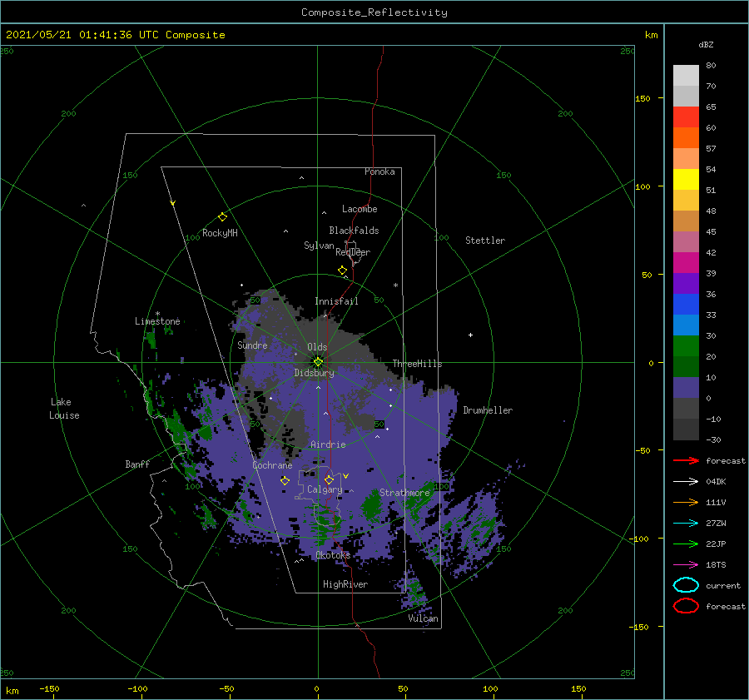Click the bright green 30 dBZ swatch

tap(686, 345)
